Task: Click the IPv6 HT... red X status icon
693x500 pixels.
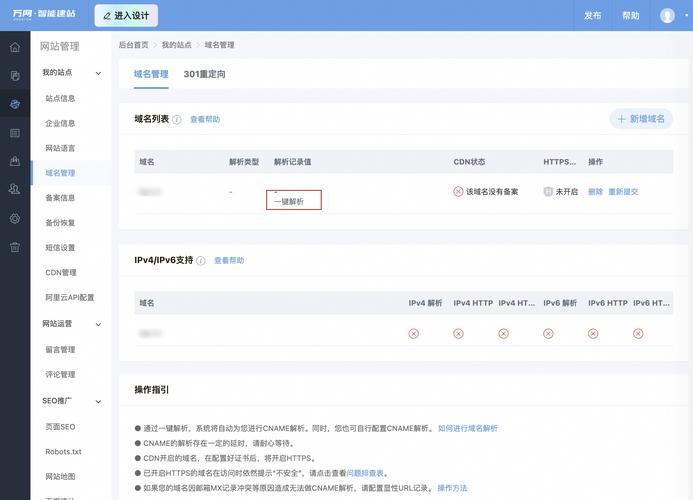Action: point(638,333)
